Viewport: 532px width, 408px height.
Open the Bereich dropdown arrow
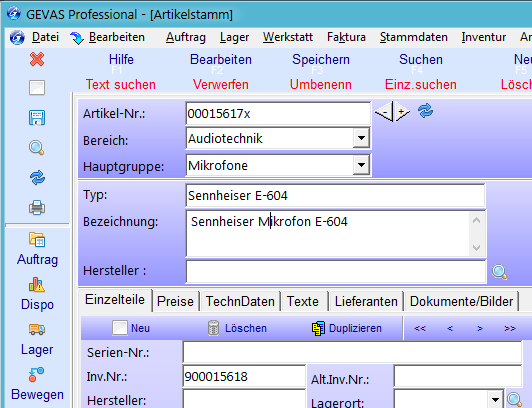(x=361, y=138)
